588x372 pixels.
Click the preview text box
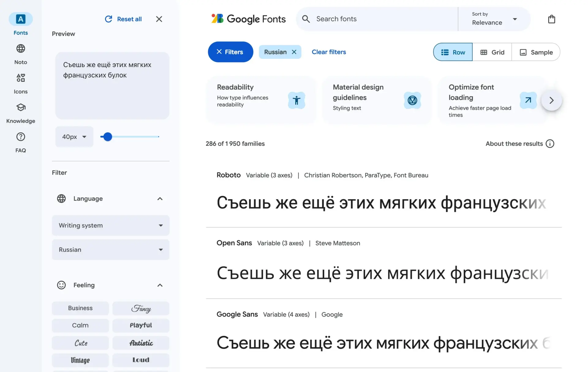112,85
